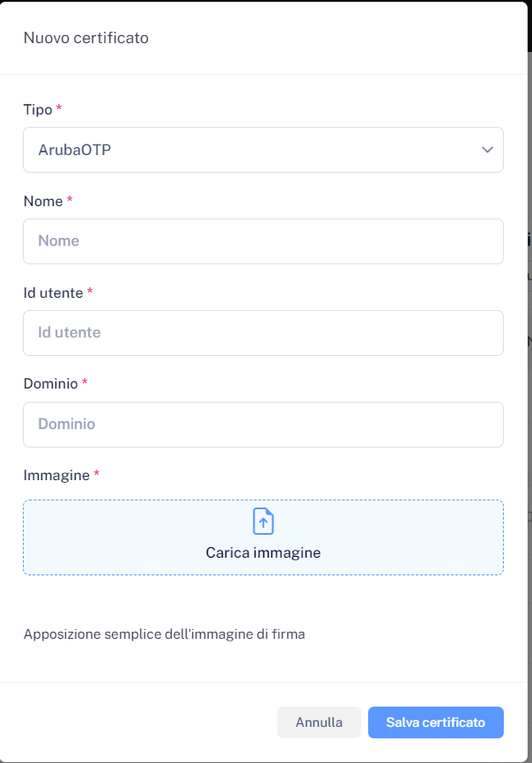The image size is (532, 763).
Task: Click empty space inside dashed upload area
Action: point(106,537)
